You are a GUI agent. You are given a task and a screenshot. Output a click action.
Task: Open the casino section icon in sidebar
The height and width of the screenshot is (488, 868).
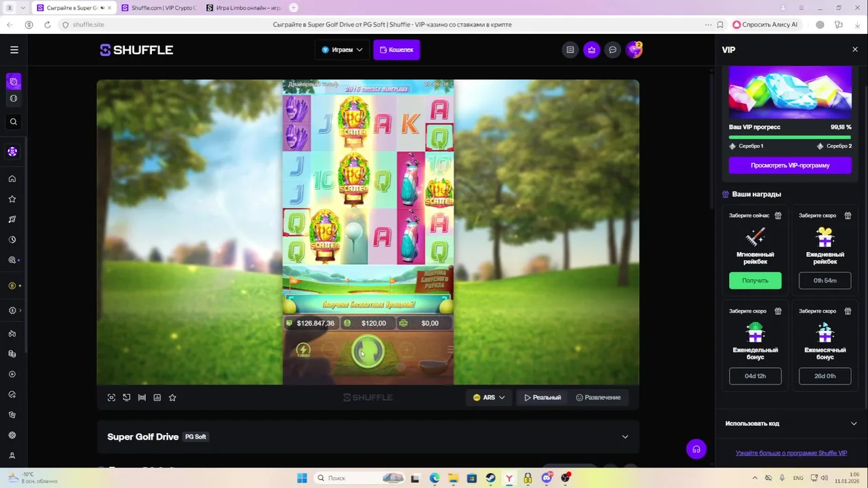pos(13,82)
